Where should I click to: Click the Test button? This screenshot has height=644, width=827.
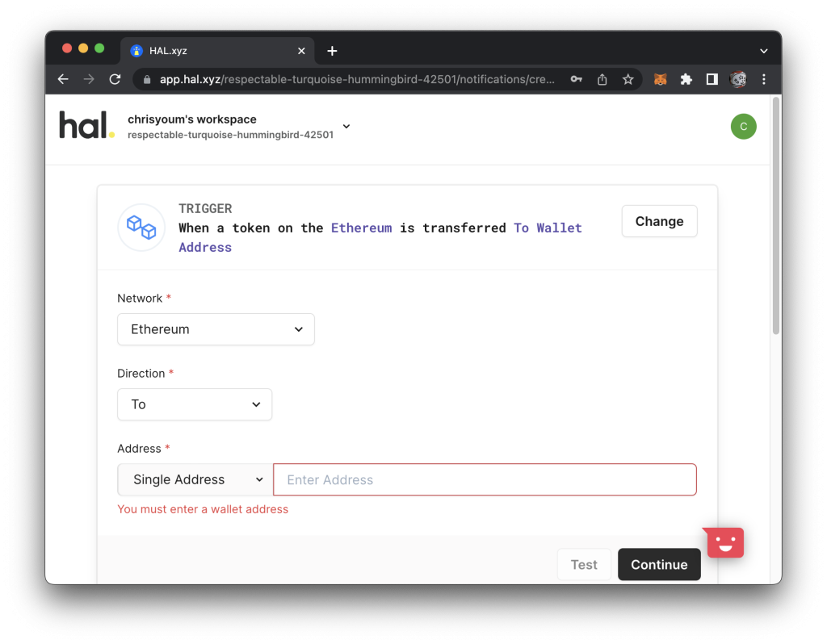pos(584,565)
